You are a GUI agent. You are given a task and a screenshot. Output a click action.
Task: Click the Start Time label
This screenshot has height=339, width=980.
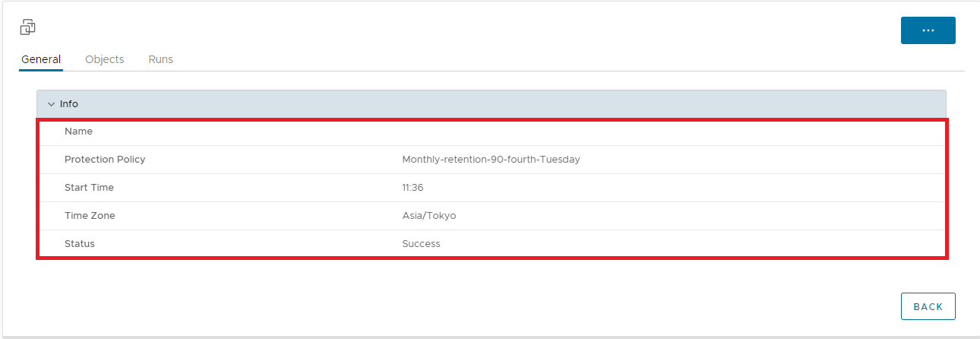89,188
